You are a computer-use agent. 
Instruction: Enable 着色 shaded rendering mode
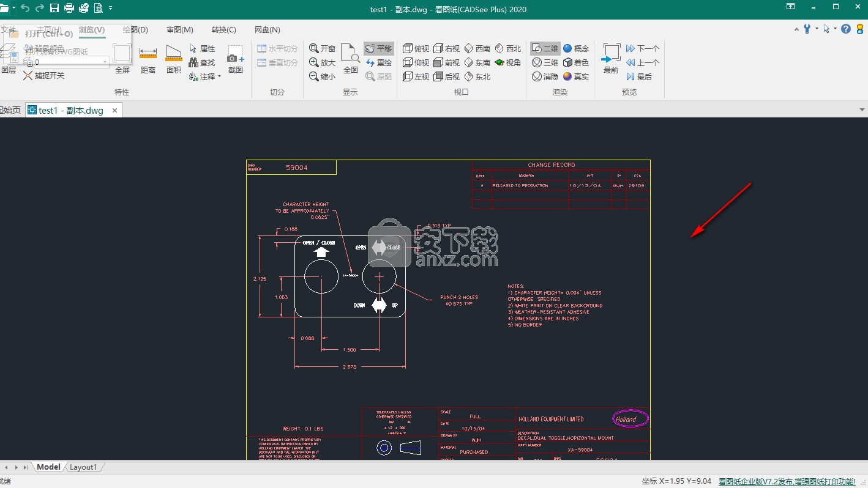[575, 62]
